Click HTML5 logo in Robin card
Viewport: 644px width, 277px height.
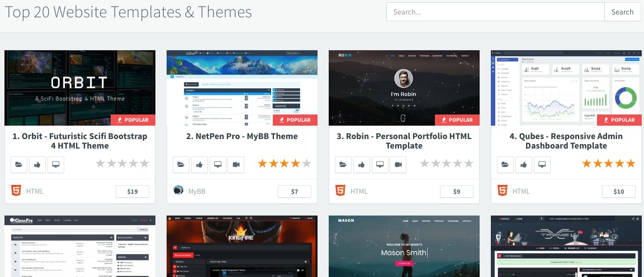pos(340,191)
